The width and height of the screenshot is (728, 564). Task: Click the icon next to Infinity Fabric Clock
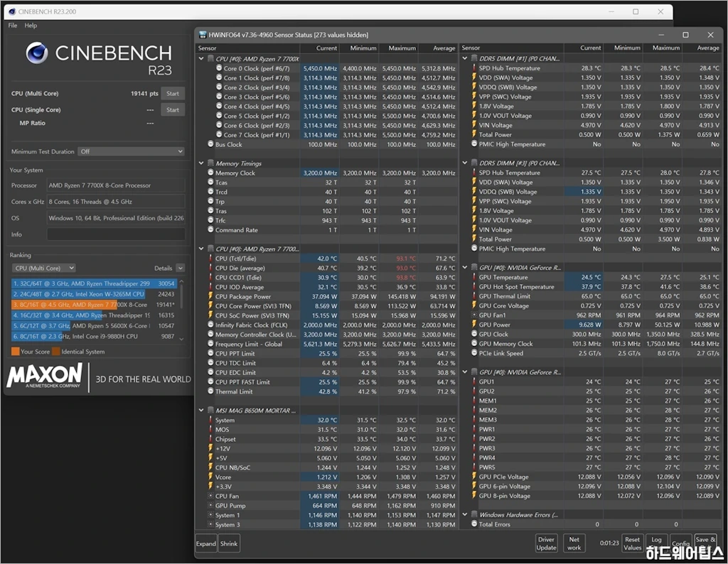pos(210,325)
